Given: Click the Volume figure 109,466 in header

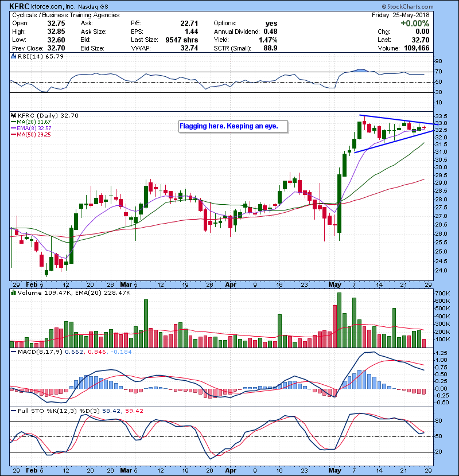Looking at the screenshot, I should (x=417, y=48).
